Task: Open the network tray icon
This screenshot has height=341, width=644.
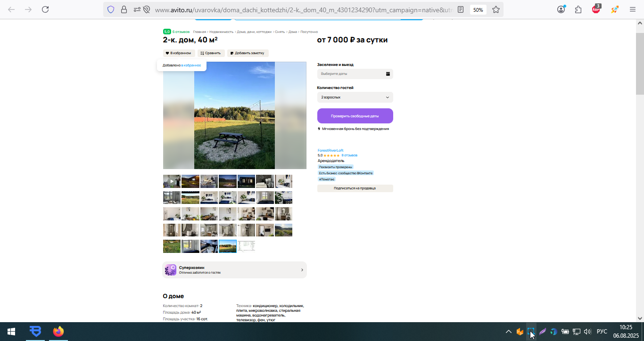Action: [576, 332]
